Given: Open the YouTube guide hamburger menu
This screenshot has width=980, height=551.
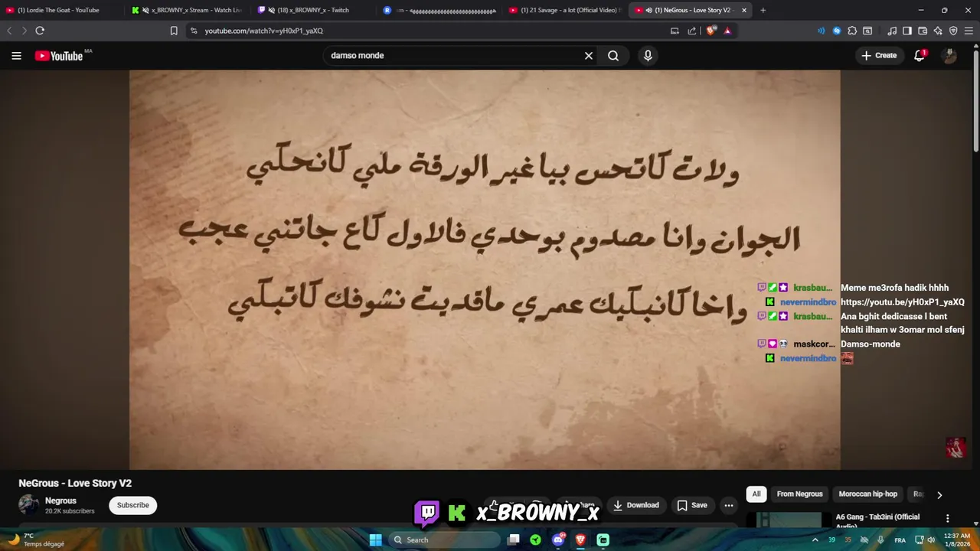Looking at the screenshot, I should tap(16, 55).
